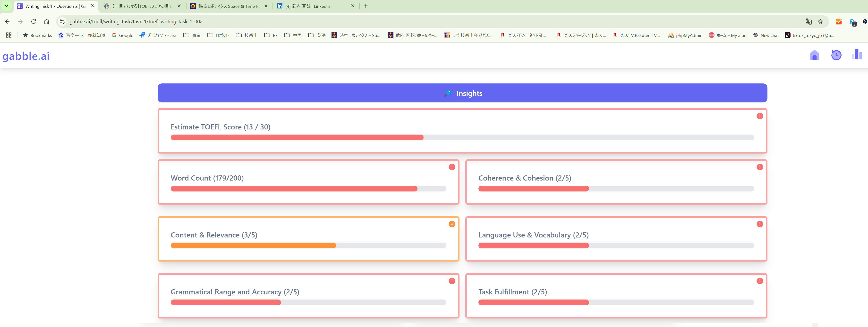Click the warning icon on Word Count card
868x327 pixels.
pyautogui.click(x=452, y=167)
